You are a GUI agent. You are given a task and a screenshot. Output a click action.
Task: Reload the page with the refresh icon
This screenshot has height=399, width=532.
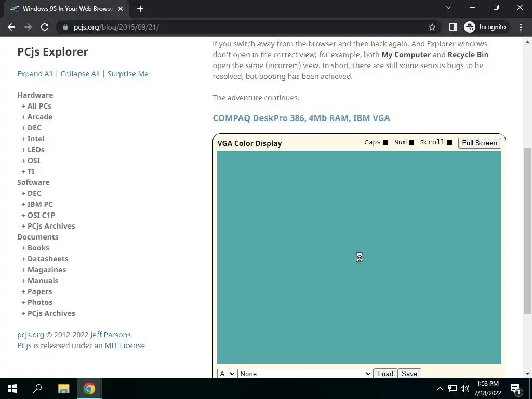[x=45, y=27]
